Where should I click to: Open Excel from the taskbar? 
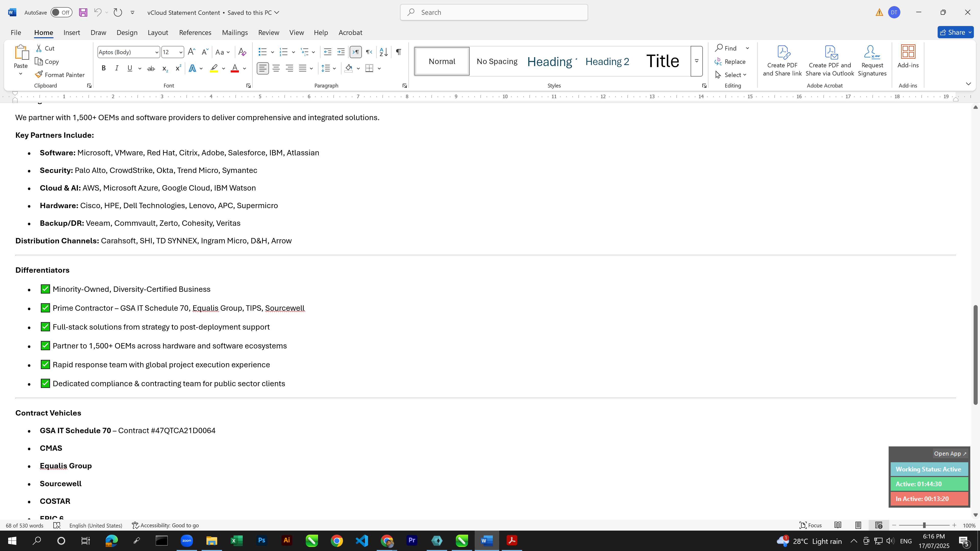237,540
